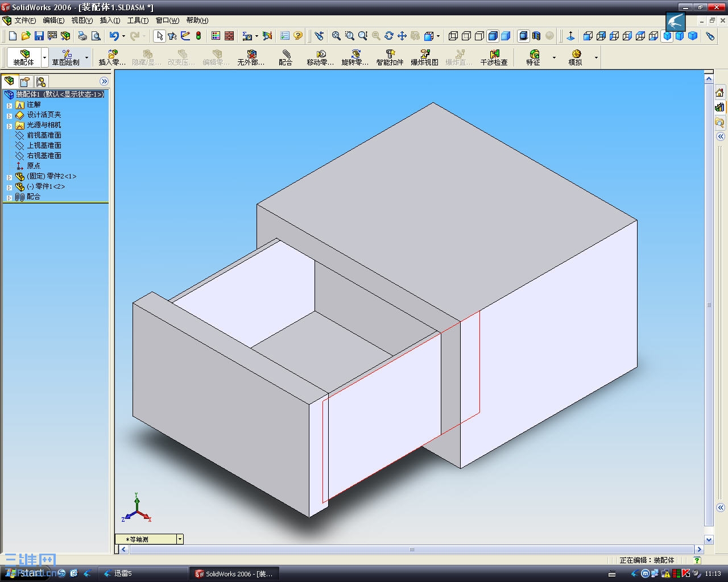Pick the Select arrow cursor tool
728x582 pixels.
160,36
